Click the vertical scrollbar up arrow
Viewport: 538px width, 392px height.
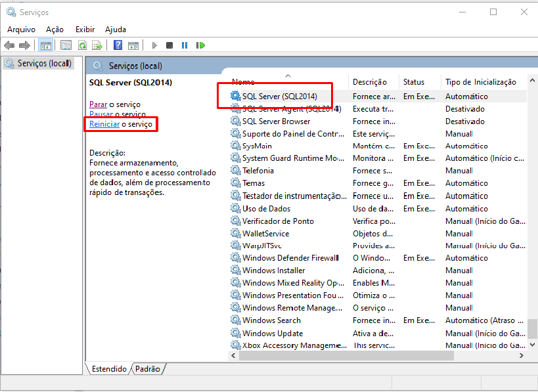coord(532,80)
